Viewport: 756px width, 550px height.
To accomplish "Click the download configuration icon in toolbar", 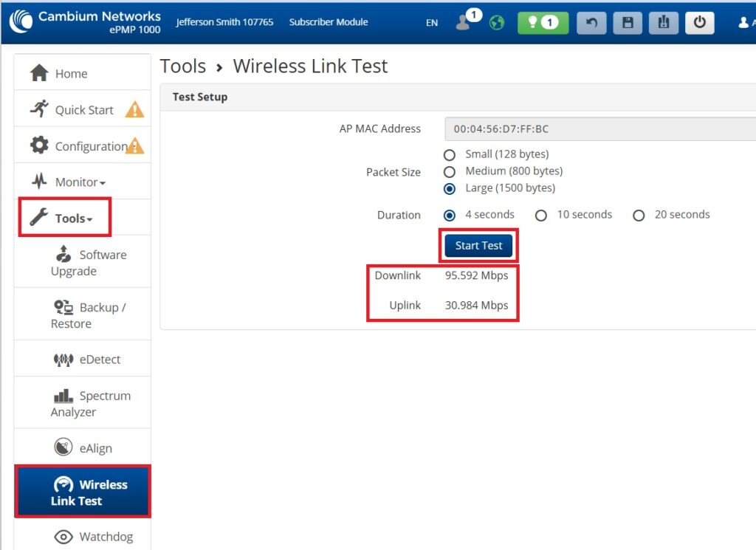I will click(x=663, y=22).
